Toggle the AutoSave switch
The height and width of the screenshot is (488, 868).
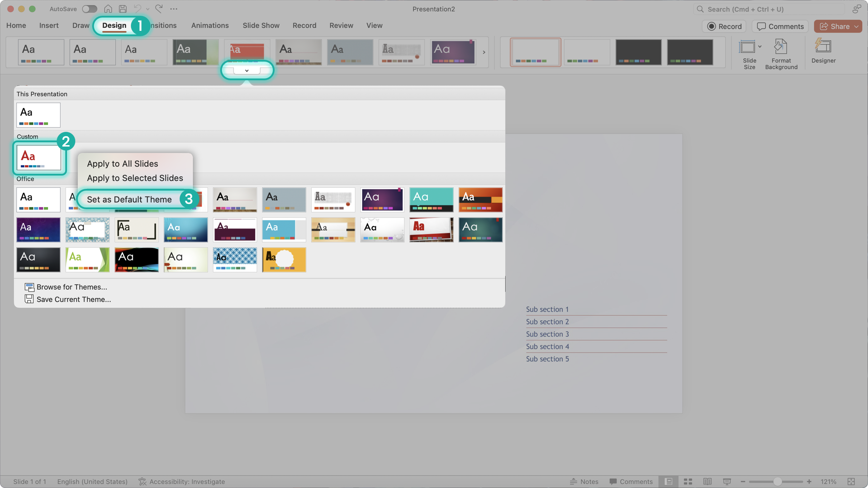(89, 9)
